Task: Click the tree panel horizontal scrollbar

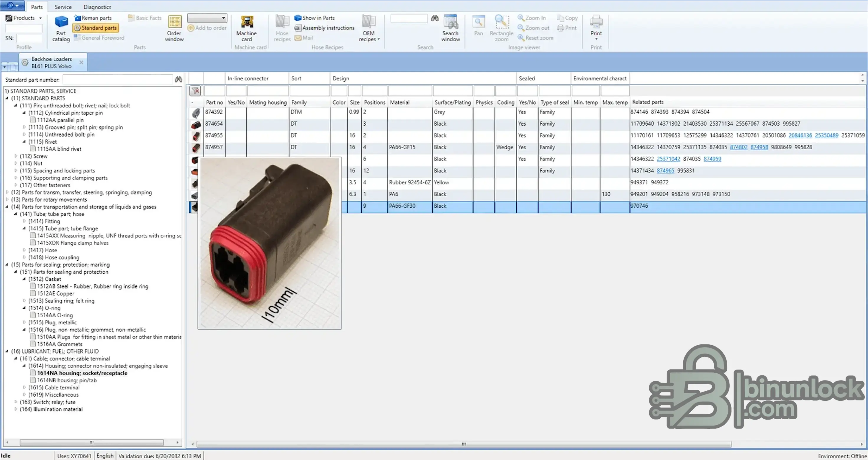Action: click(x=92, y=442)
